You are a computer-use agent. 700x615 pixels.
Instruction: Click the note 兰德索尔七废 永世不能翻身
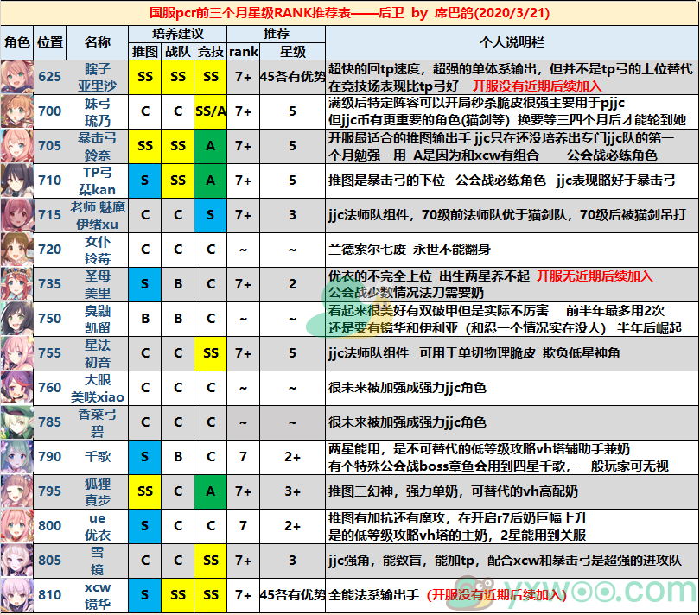410,250
